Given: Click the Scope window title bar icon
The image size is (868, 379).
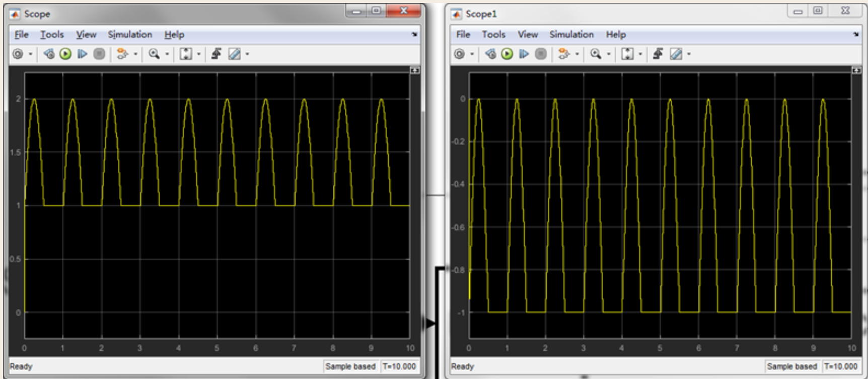Looking at the screenshot, I should [15, 14].
